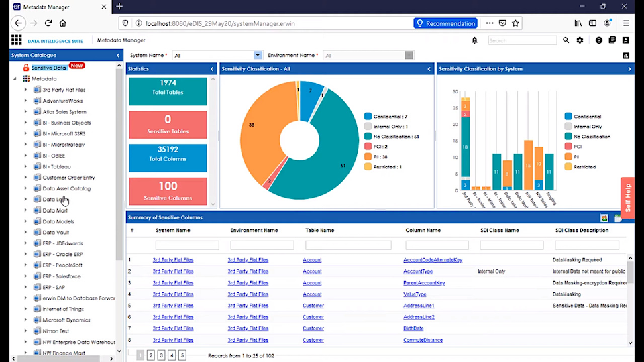The image size is (644, 362).
Task: Select ERP - Salesforce in the tree
Action: [62, 276]
